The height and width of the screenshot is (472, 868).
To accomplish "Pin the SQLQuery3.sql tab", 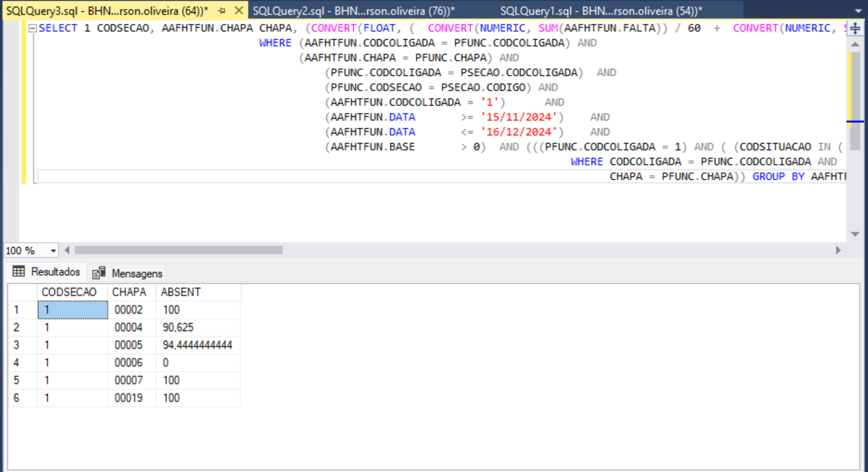I will [222, 11].
